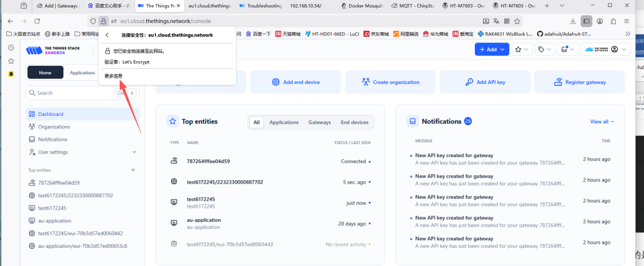Click the Firefox translate page icon
Screen dimensions: 644x266
point(497,21)
